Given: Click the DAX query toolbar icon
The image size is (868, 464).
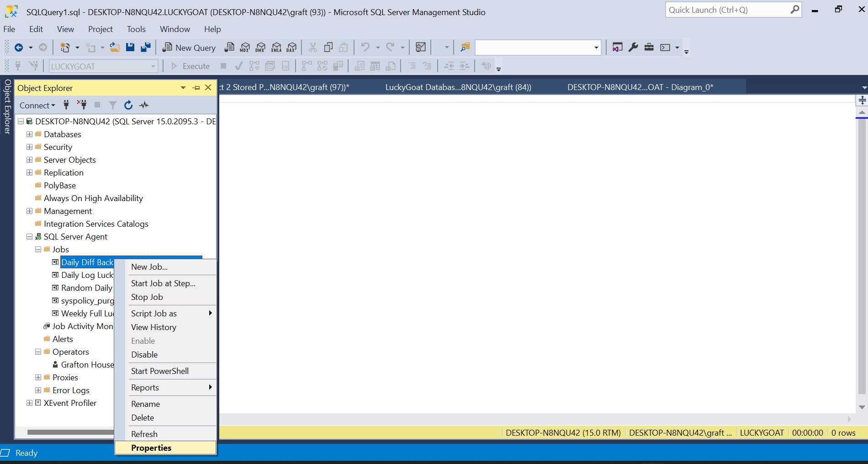Looking at the screenshot, I should point(291,48).
